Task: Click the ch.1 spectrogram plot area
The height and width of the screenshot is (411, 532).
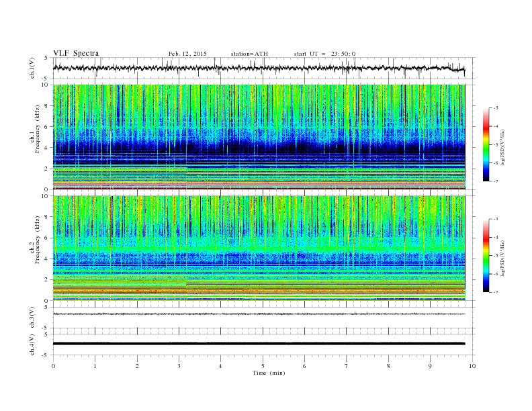Action: point(259,137)
